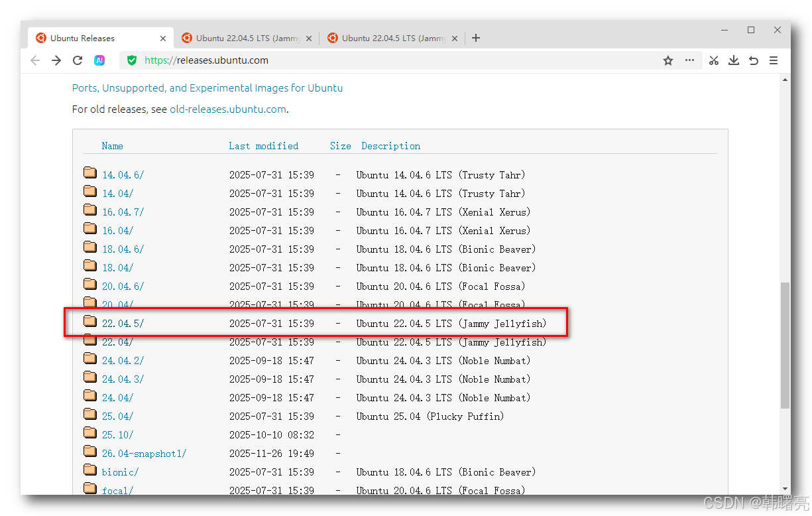Close the Ubuntu Releases tab
Viewport: 812px width, 516px height.
coord(162,38)
